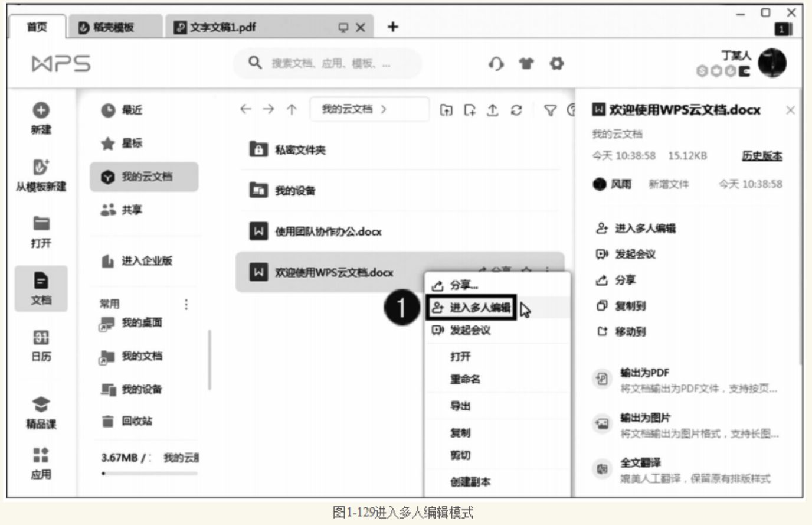Select 导出 in the context menu
Viewport: 812px width, 525px height.
tap(497, 406)
